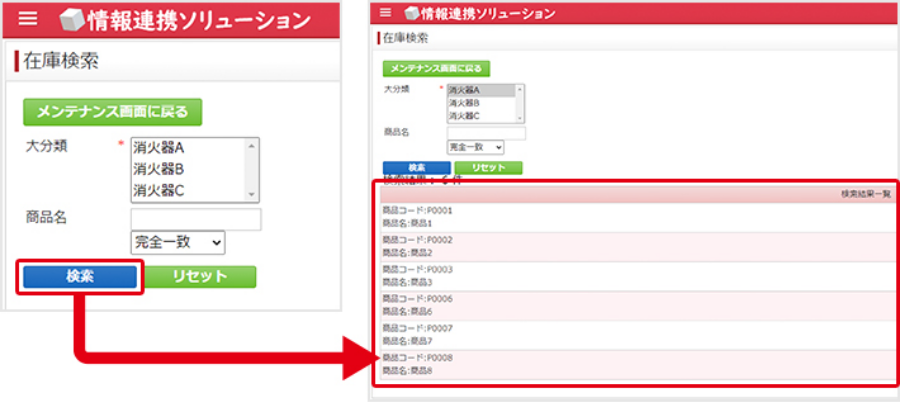Click メンテナンス画面に戻る in right screen
This screenshot has height=402, width=900.
(x=436, y=69)
